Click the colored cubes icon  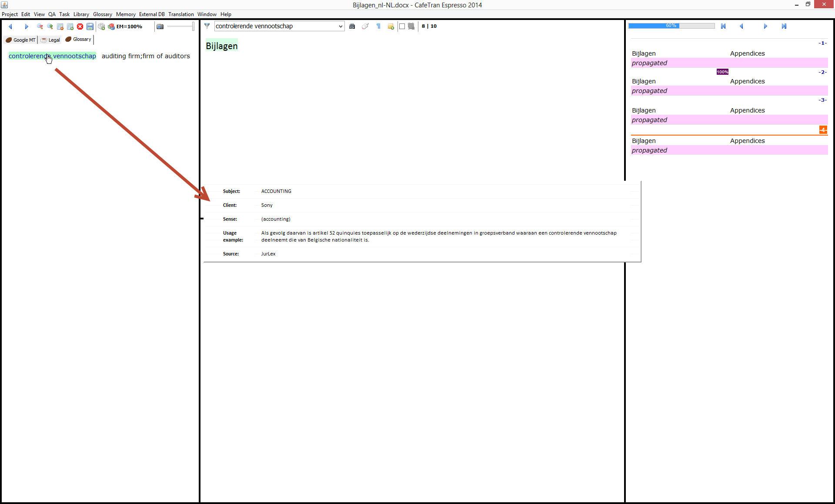pyautogui.click(x=111, y=27)
